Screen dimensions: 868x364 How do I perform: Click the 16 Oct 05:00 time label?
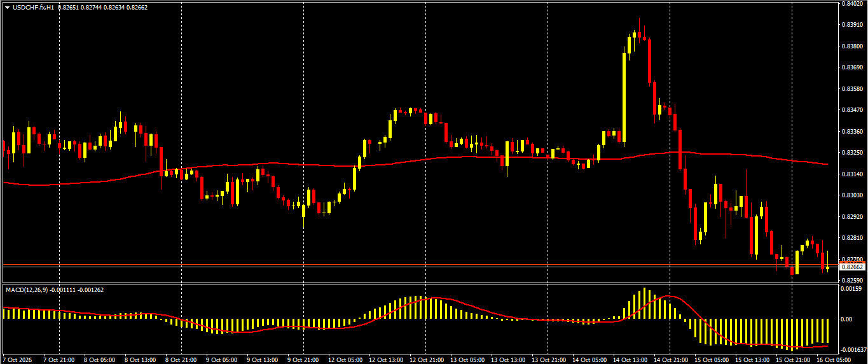834,360
